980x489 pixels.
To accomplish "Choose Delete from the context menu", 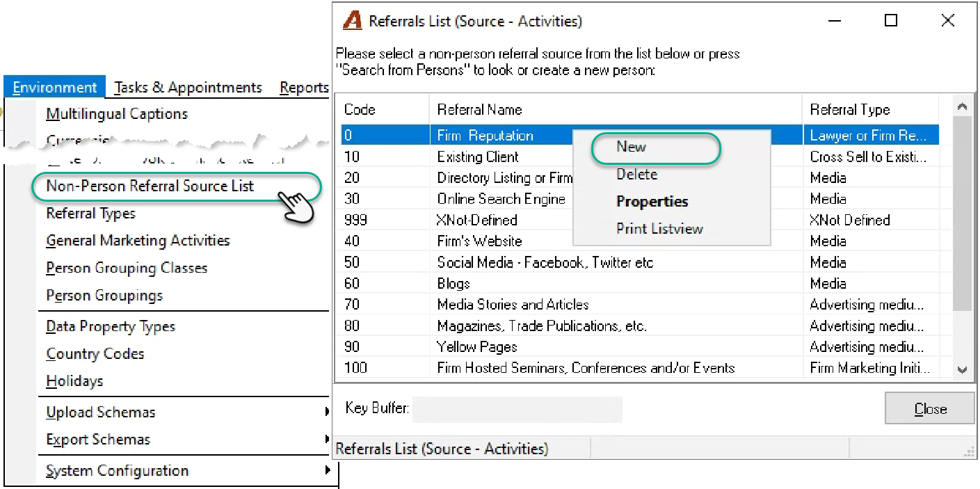I will click(x=636, y=175).
